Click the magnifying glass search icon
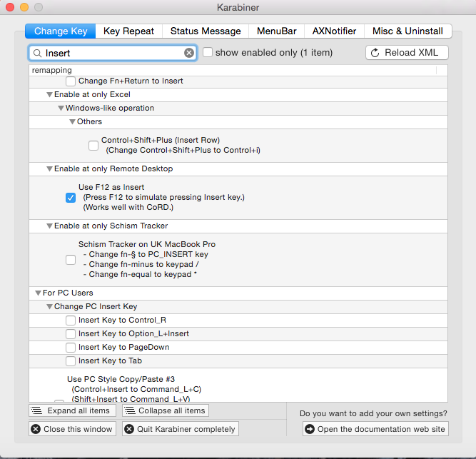Viewport: 476px width, 459px height. [37, 53]
